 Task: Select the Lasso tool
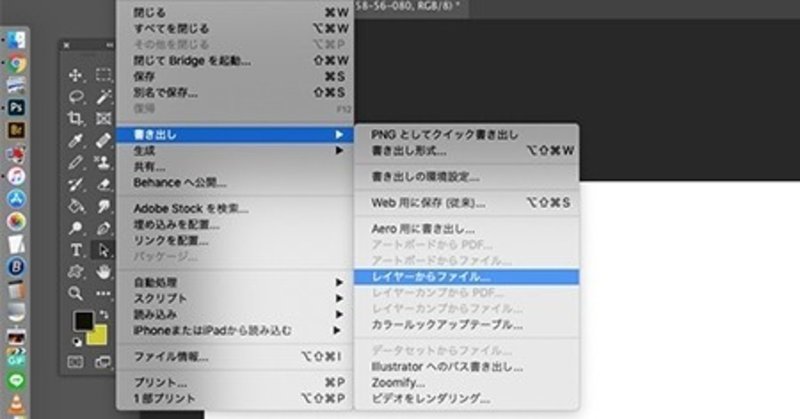[76, 96]
